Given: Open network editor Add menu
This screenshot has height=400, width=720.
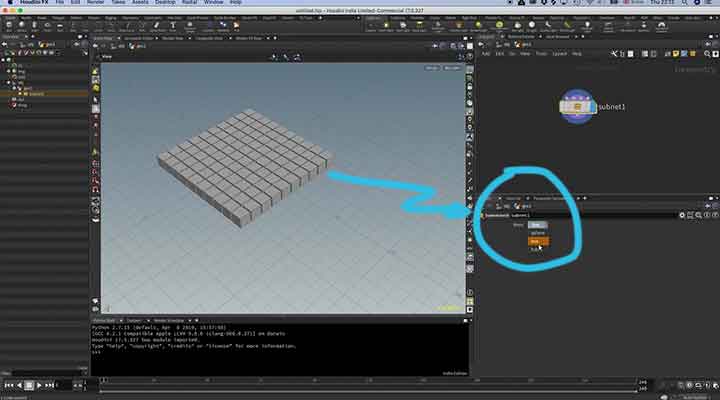Looking at the screenshot, I should pos(485,54).
